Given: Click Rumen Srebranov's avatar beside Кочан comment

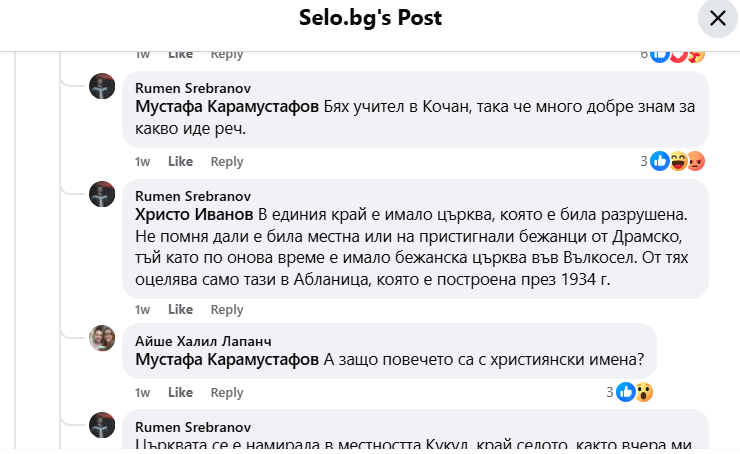Looking at the screenshot, I should coord(102,86).
